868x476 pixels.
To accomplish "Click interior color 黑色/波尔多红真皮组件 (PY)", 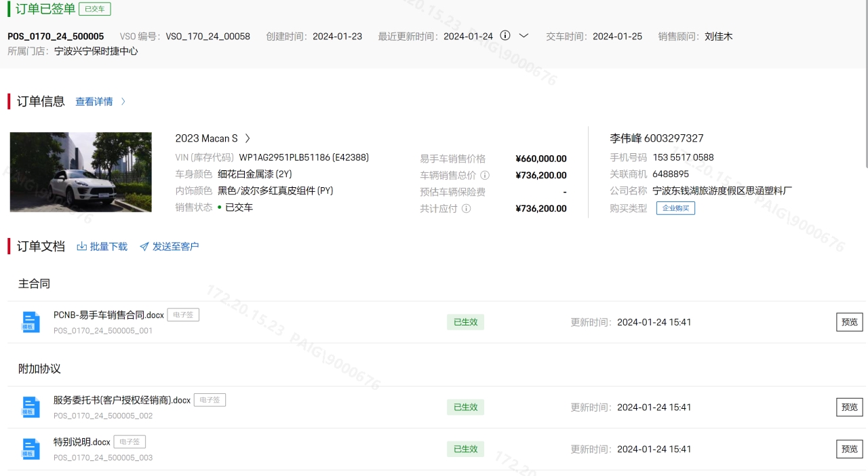I will pyautogui.click(x=275, y=191).
